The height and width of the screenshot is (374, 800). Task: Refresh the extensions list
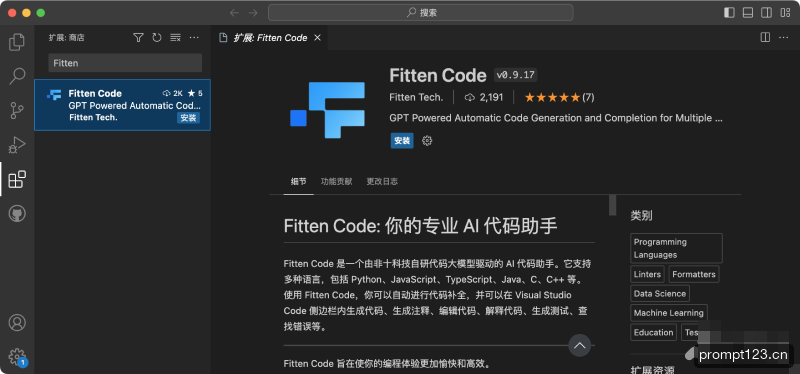click(x=157, y=37)
